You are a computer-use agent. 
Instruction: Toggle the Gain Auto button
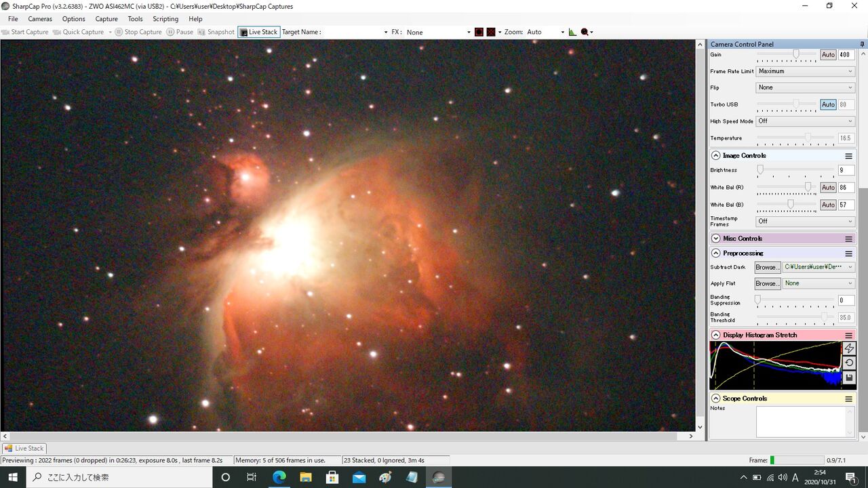[828, 55]
